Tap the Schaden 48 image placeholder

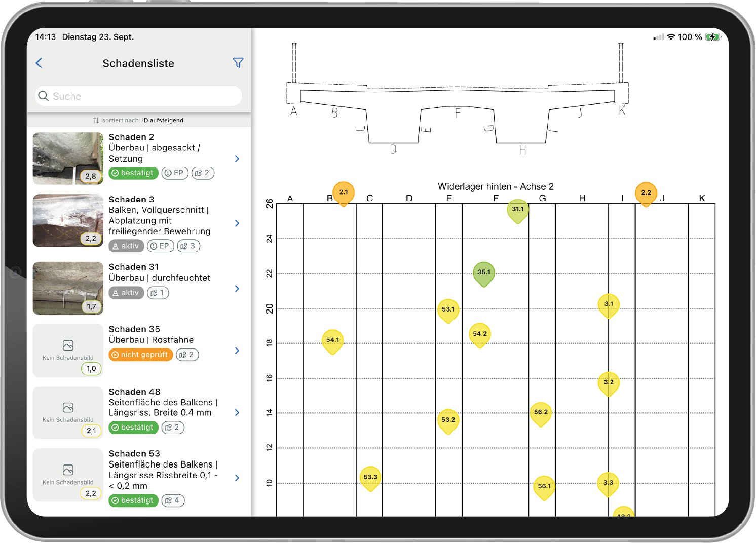click(68, 413)
